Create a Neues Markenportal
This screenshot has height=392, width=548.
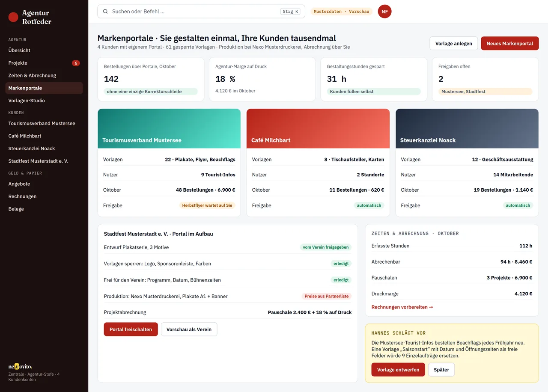click(x=510, y=44)
